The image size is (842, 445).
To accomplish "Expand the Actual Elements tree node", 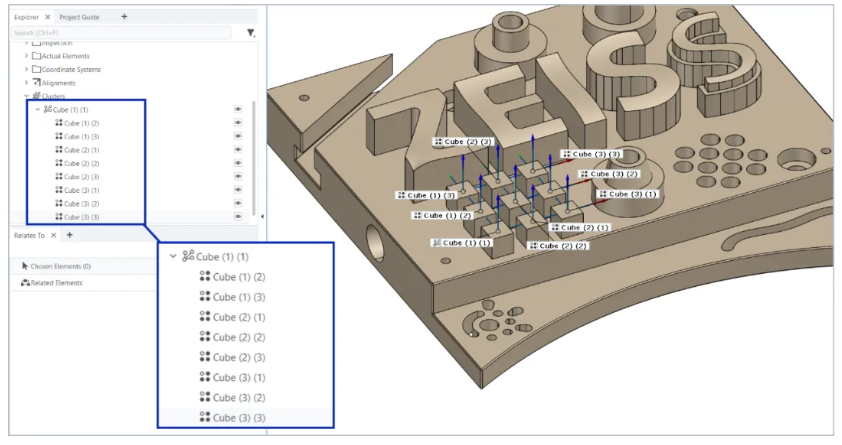I will pyautogui.click(x=26, y=56).
